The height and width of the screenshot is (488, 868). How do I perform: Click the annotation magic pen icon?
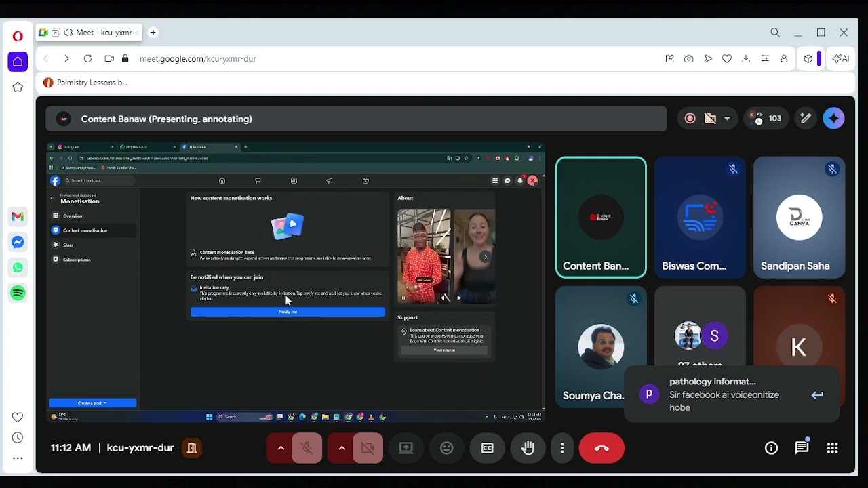(x=805, y=119)
